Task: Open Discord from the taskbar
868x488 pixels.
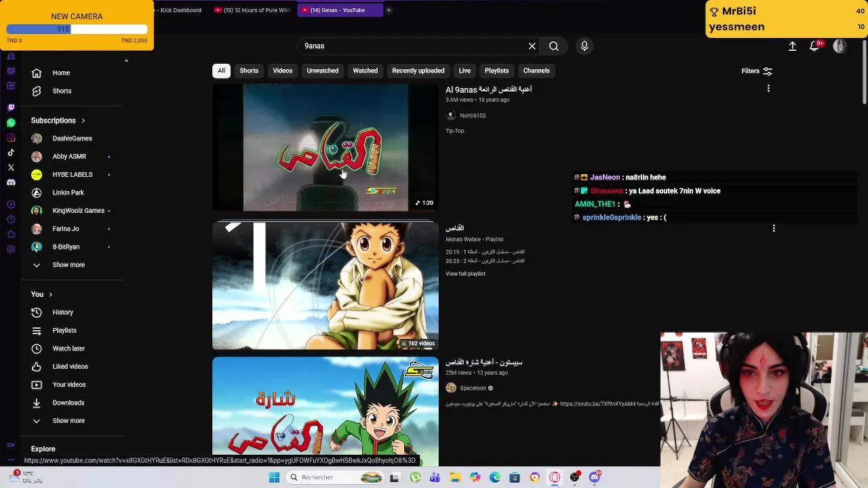Action: (x=595, y=477)
